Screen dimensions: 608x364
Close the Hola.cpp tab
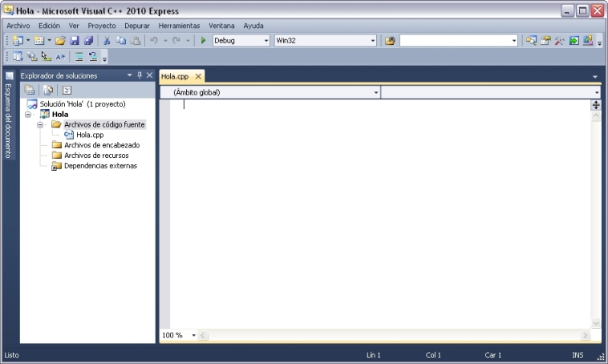point(198,76)
